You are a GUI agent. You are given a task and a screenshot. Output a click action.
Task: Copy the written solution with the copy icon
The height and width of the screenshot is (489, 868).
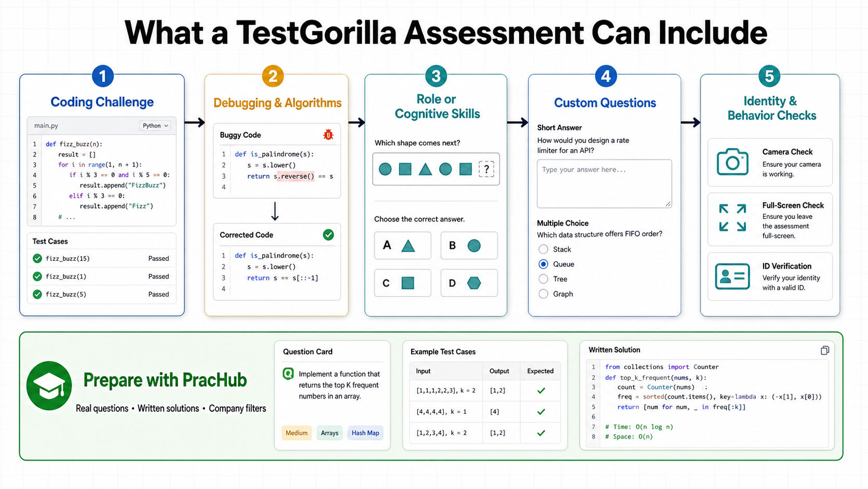[824, 350]
